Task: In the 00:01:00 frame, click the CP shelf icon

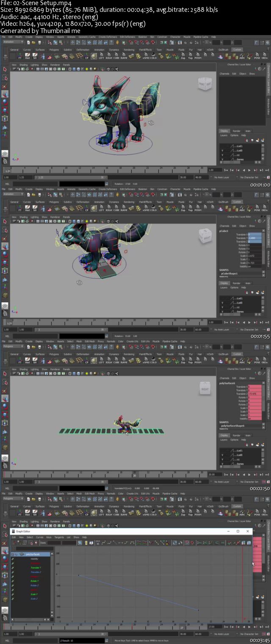Action: click(x=86, y=56)
